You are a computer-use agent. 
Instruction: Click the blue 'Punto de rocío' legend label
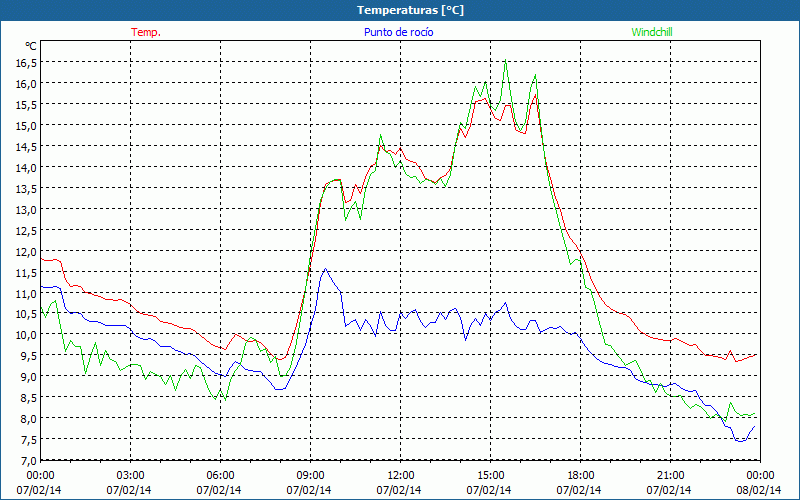[x=398, y=32]
